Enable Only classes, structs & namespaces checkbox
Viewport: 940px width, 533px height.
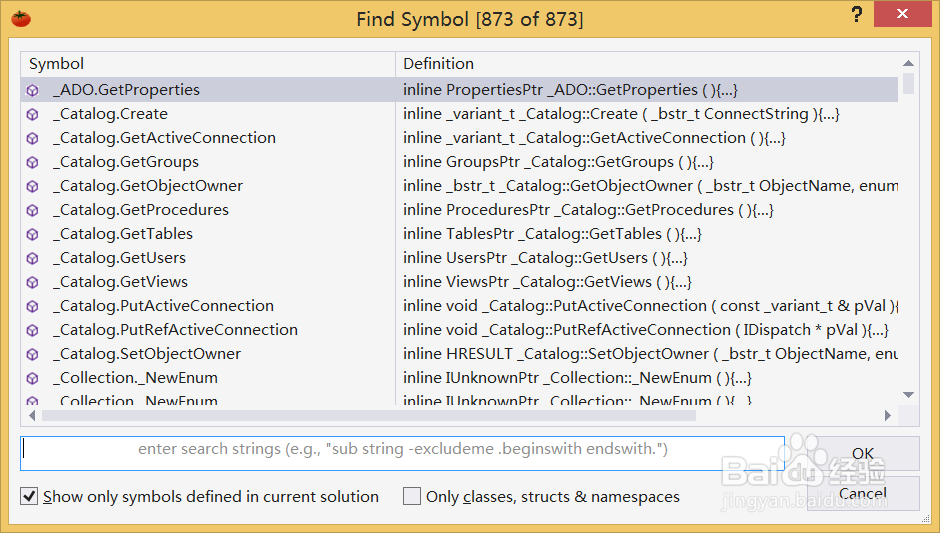pyautogui.click(x=412, y=496)
